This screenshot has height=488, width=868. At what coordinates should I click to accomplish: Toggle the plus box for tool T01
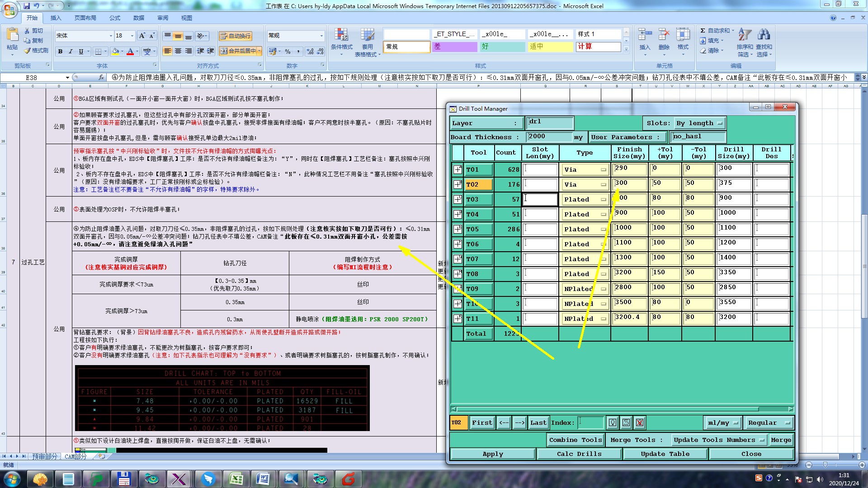[458, 169]
